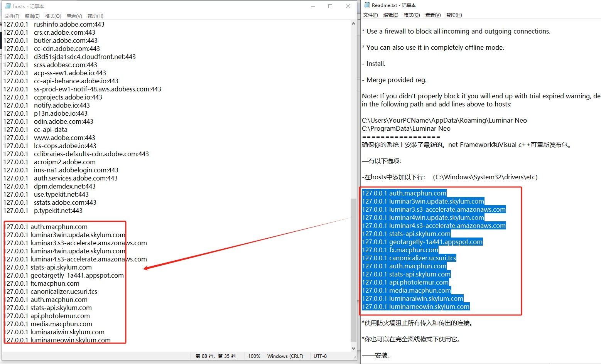Open the View menu in Readme.txt Notepad
Screen dimensions: 601x364
[x=433, y=15]
